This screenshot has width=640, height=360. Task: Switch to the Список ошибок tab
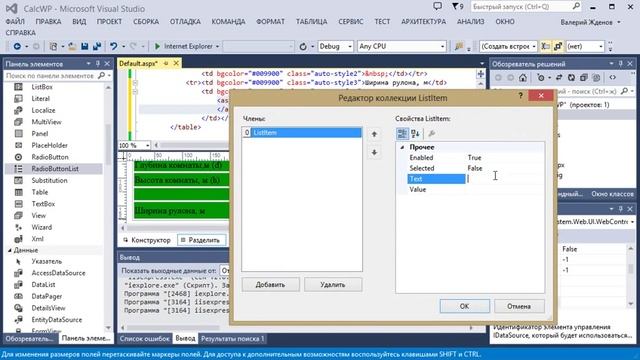(144, 338)
